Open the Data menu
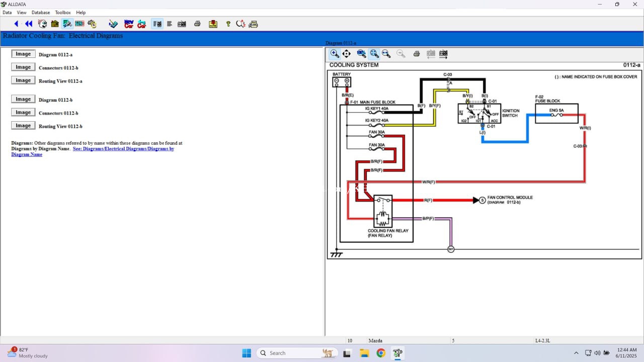Image resolution: width=644 pixels, height=362 pixels. tap(7, 12)
